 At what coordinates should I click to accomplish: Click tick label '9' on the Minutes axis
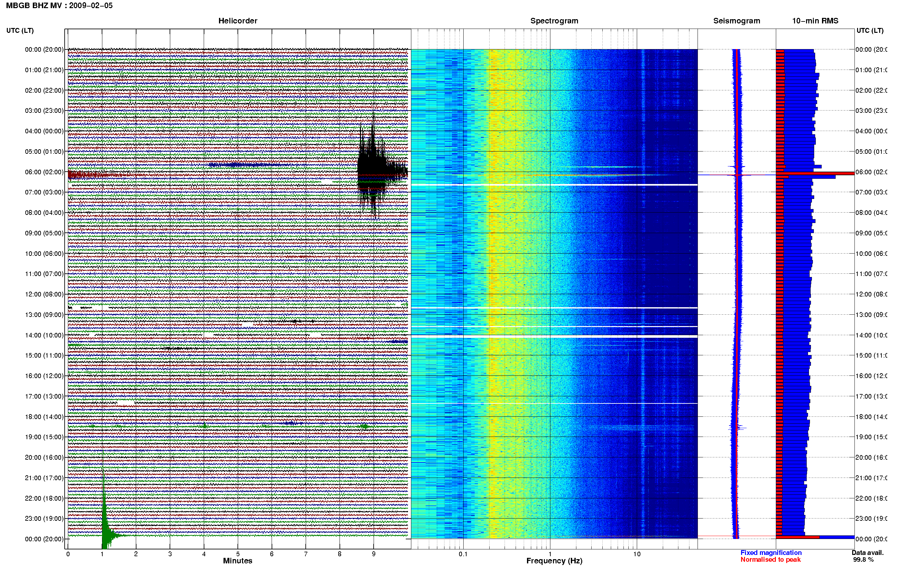point(374,554)
